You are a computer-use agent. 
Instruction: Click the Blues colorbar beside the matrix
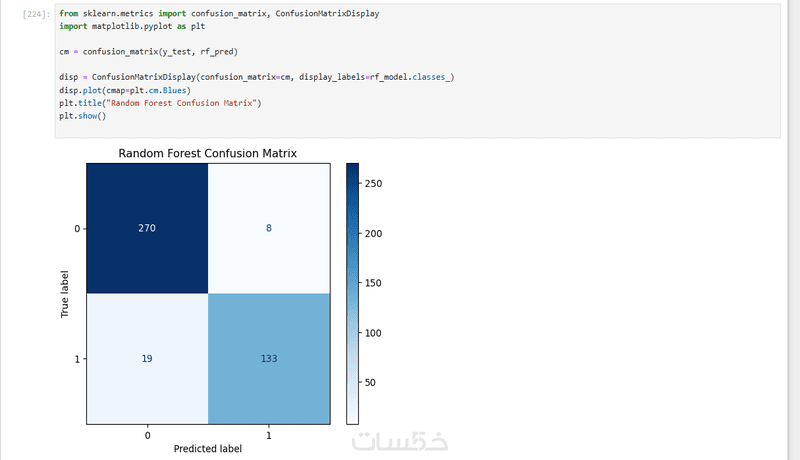coord(352,294)
